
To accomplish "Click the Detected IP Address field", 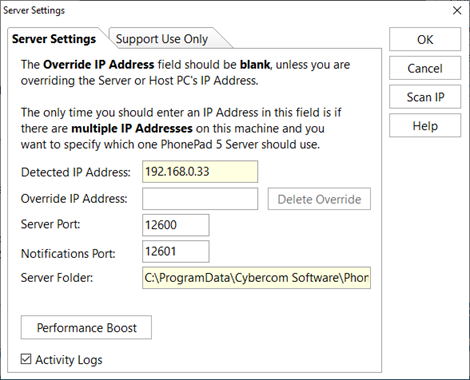I will click(x=200, y=172).
